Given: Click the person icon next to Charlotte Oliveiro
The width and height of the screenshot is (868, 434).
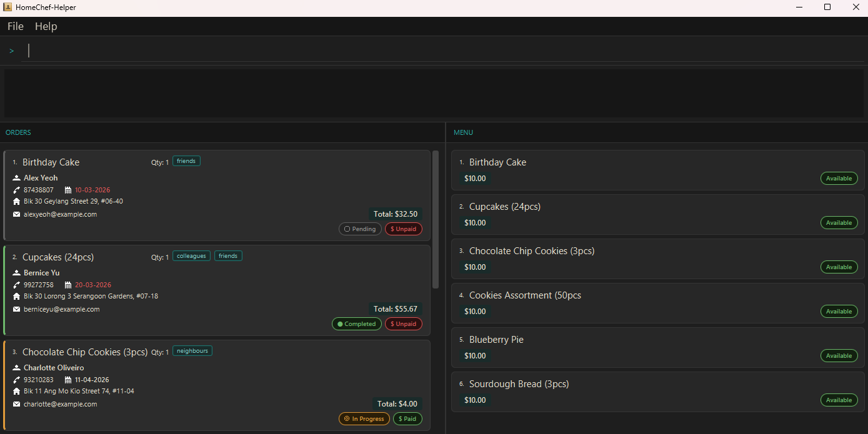Looking at the screenshot, I should [16, 368].
